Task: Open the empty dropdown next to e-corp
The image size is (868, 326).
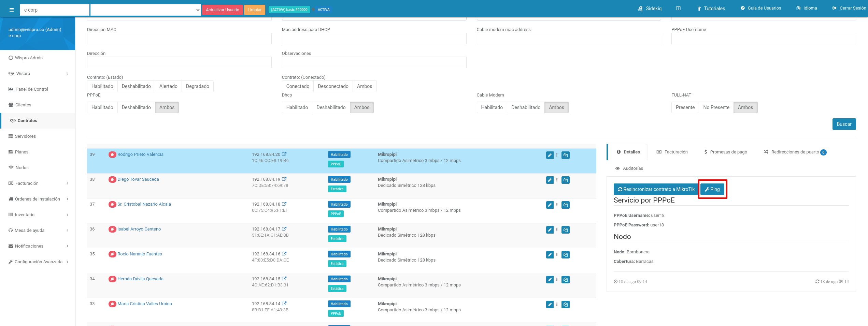Action: pyautogui.click(x=146, y=10)
